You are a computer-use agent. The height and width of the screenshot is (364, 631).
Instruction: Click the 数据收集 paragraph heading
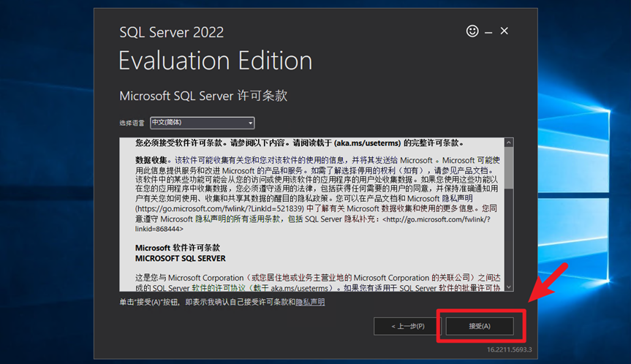coord(151,160)
